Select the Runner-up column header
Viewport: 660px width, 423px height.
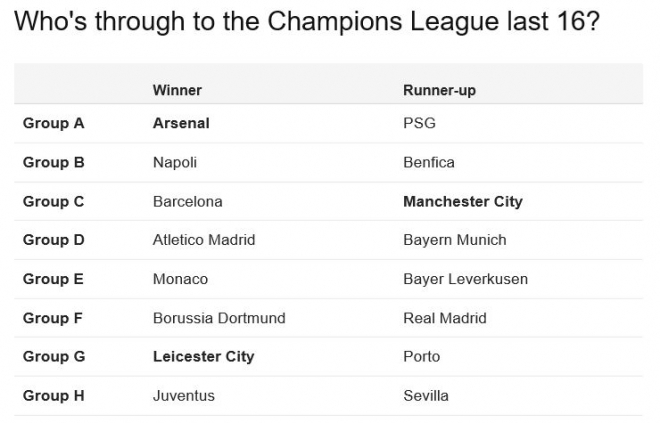439,90
